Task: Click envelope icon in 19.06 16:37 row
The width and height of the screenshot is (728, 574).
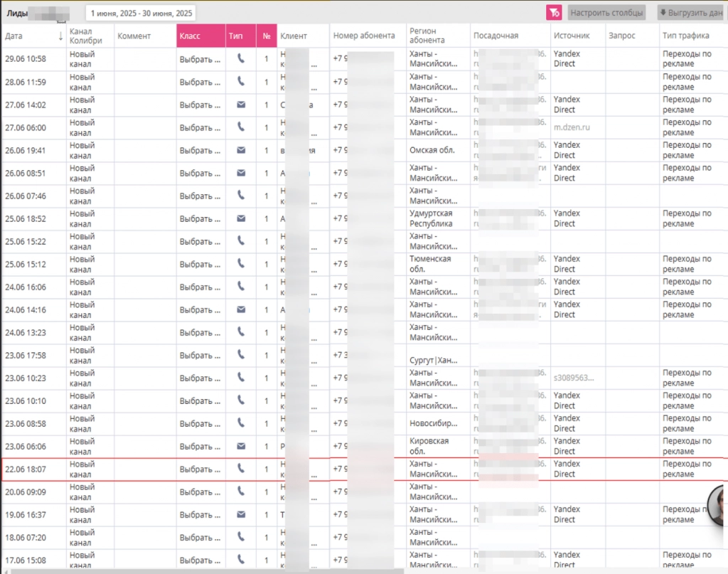Action: pyautogui.click(x=241, y=514)
